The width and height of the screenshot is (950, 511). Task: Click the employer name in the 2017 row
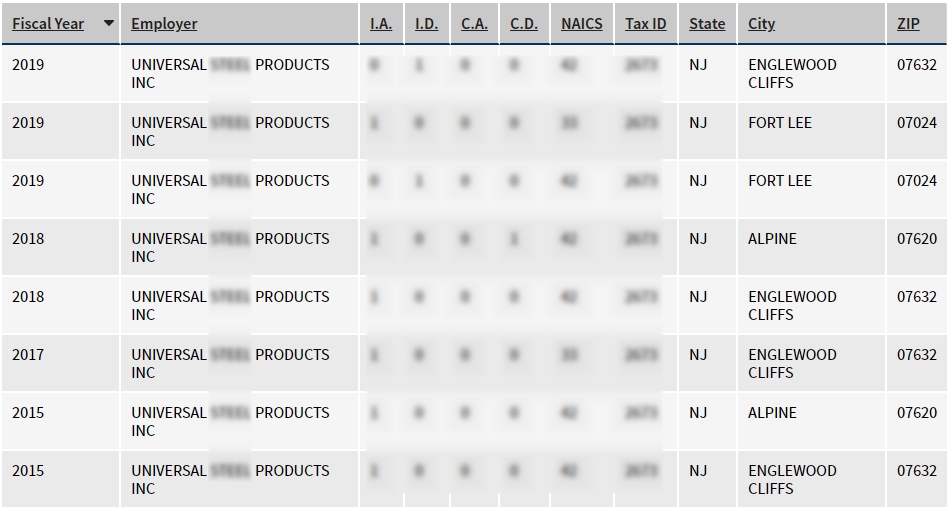(230, 363)
